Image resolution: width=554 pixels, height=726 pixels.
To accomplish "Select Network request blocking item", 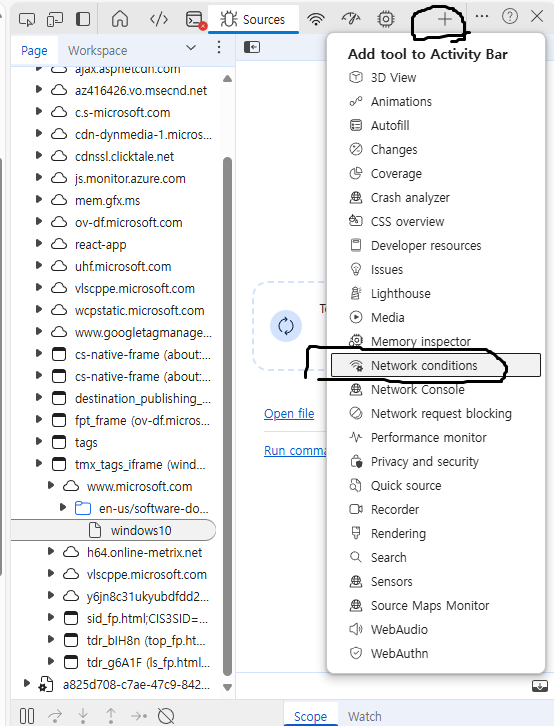I will pyautogui.click(x=436, y=413).
